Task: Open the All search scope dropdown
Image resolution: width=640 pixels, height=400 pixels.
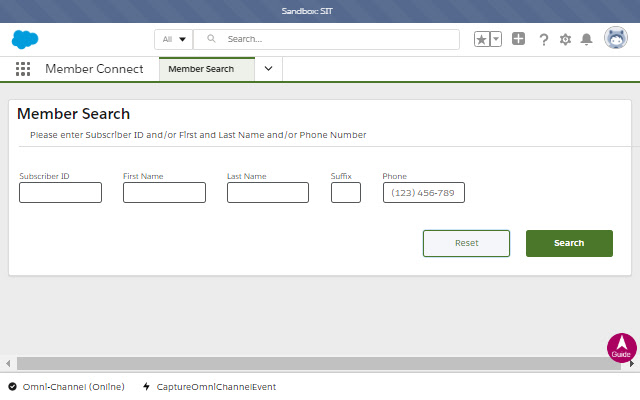Action: (173, 40)
